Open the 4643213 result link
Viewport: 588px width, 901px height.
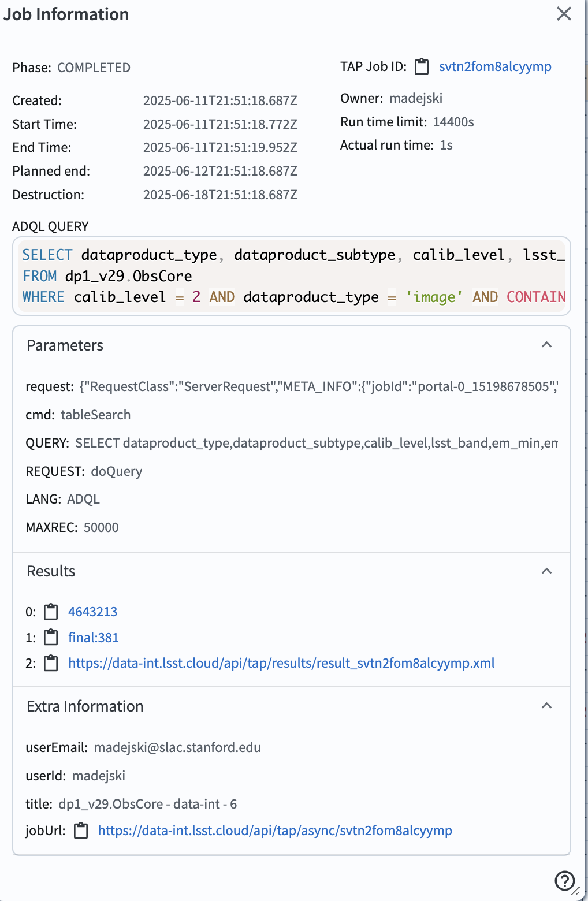92,612
